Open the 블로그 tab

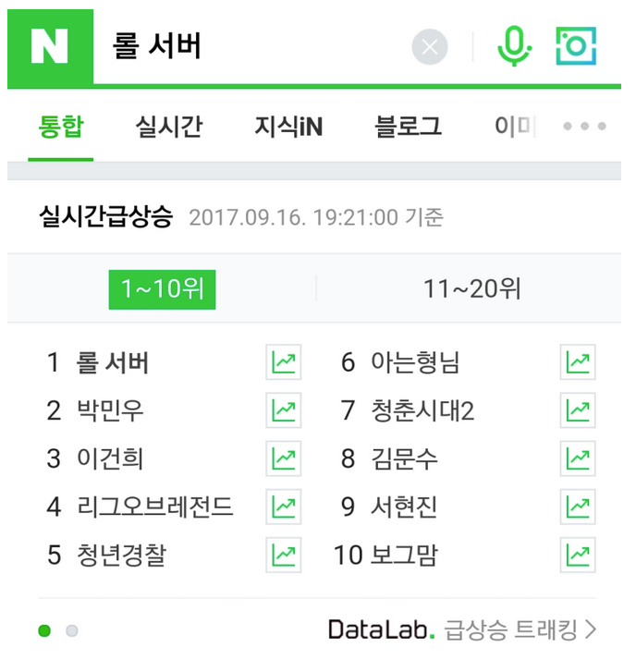(x=408, y=127)
